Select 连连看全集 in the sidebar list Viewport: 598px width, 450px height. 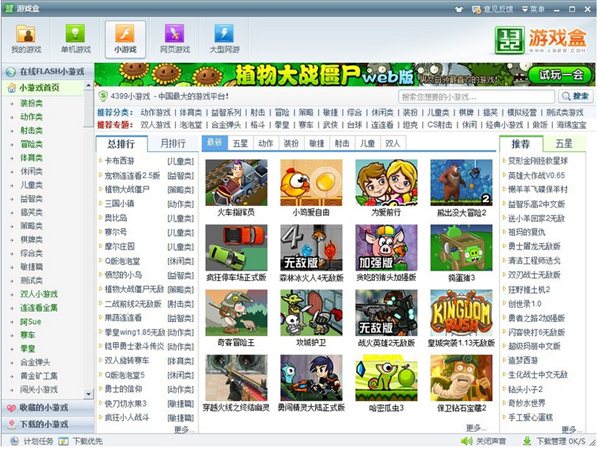click(x=39, y=308)
